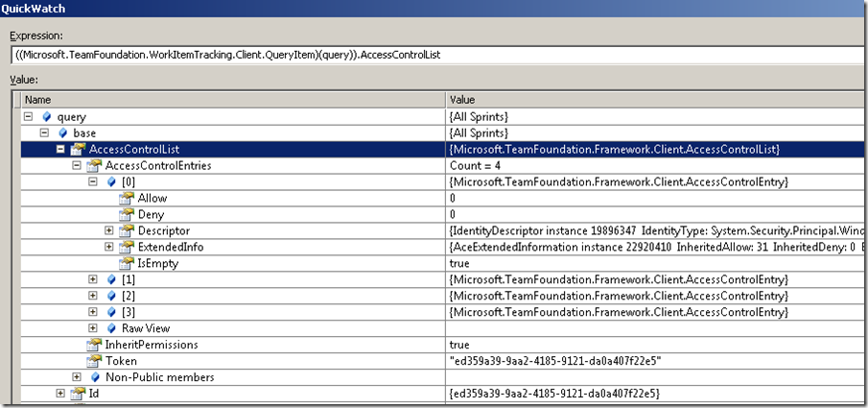Click the [0] entry object icon
Screen dimensions: 868x408
coord(110,181)
